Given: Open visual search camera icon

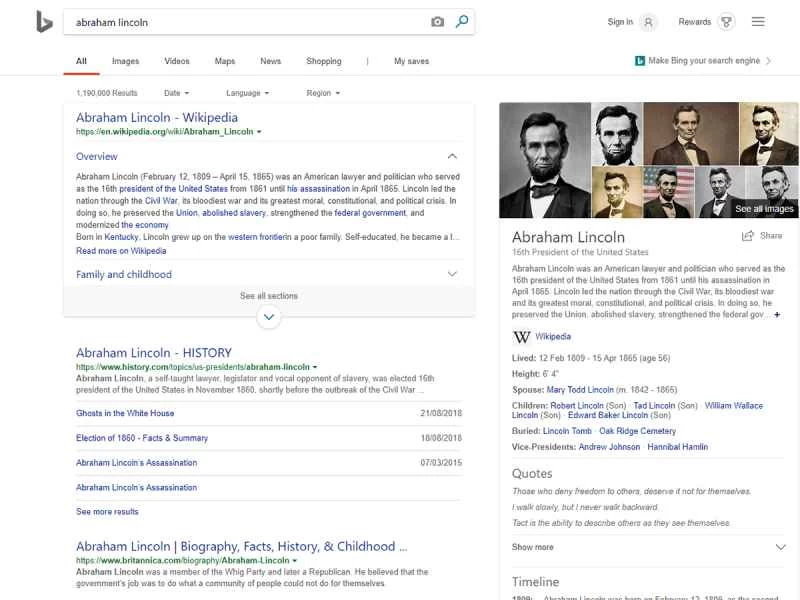Looking at the screenshot, I should tap(437, 22).
